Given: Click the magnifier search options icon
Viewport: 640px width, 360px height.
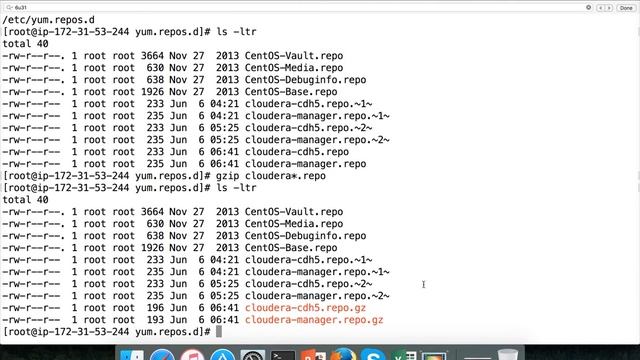Looking at the screenshot, I should pos(9,7).
